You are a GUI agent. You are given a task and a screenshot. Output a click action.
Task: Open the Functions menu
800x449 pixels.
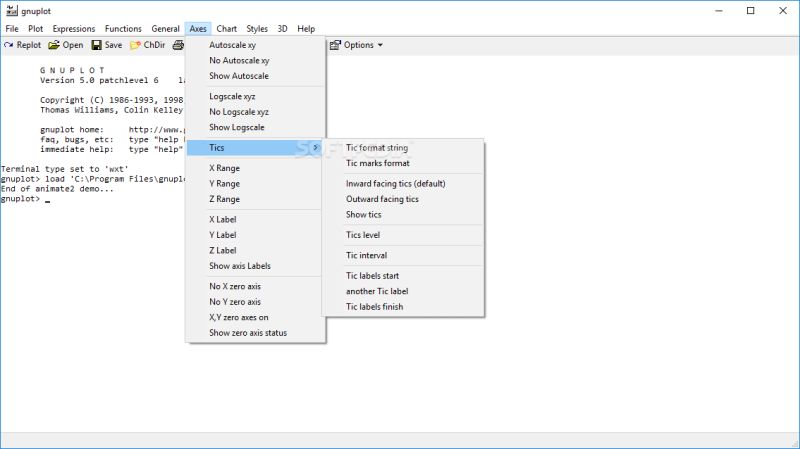pos(123,29)
